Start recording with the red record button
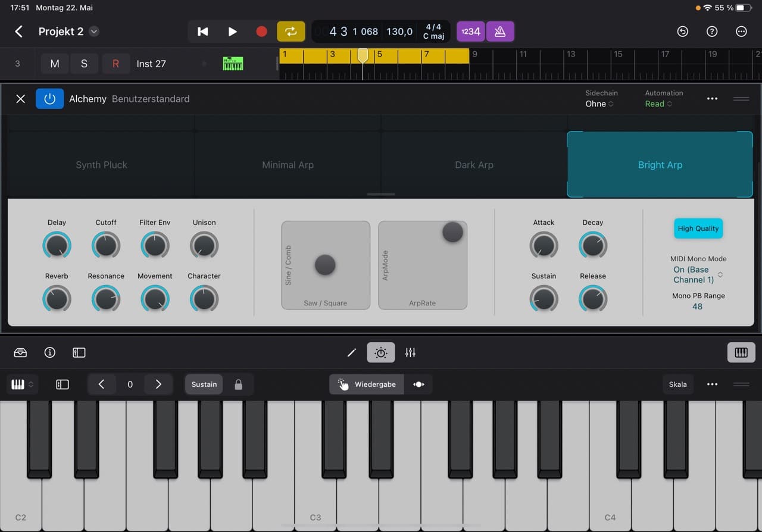Image resolution: width=762 pixels, height=532 pixels. (x=261, y=32)
